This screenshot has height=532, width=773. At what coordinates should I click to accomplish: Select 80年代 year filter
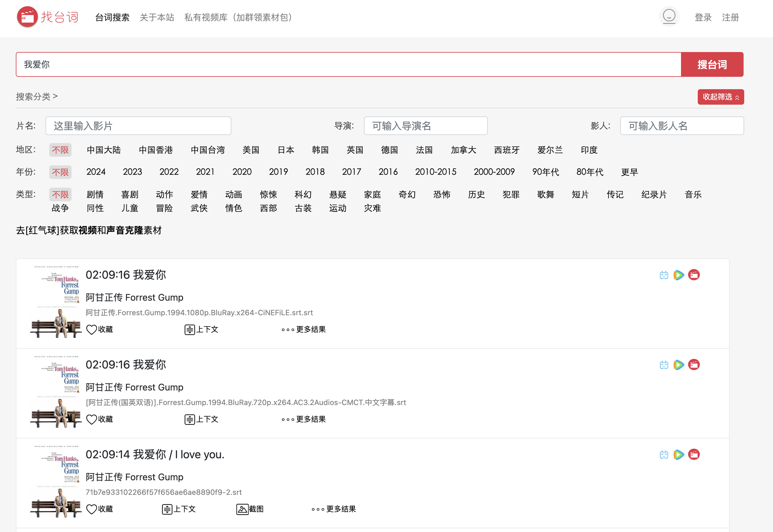tap(590, 172)
